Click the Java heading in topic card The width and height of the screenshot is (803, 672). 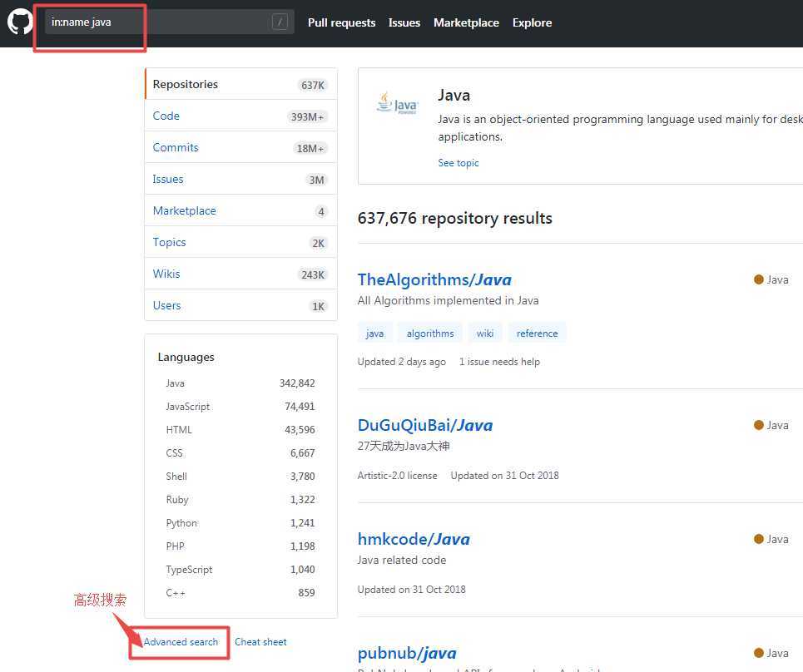click(x=454, y=95)
